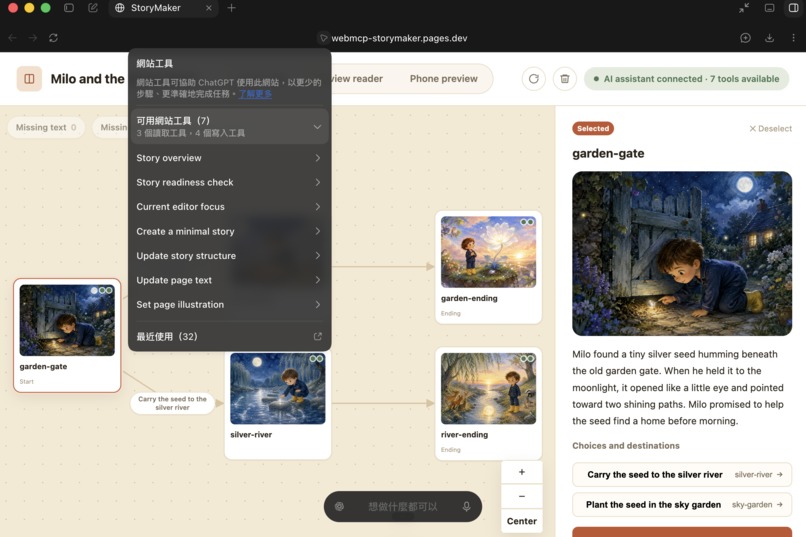806x537 pixels.
Task: Click the new chat compose icon
Action: (x=93, y=8)
